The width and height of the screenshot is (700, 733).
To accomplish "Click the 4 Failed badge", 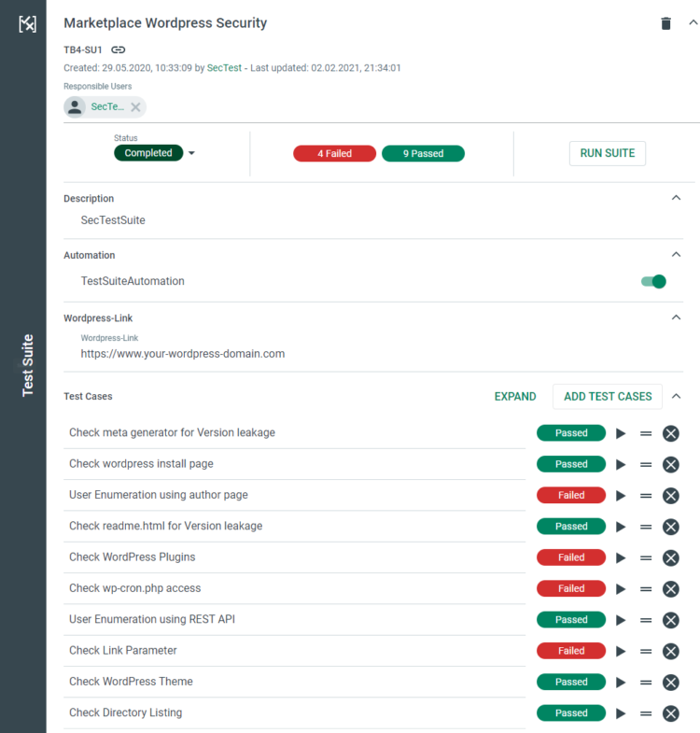I will coord(334,153).
